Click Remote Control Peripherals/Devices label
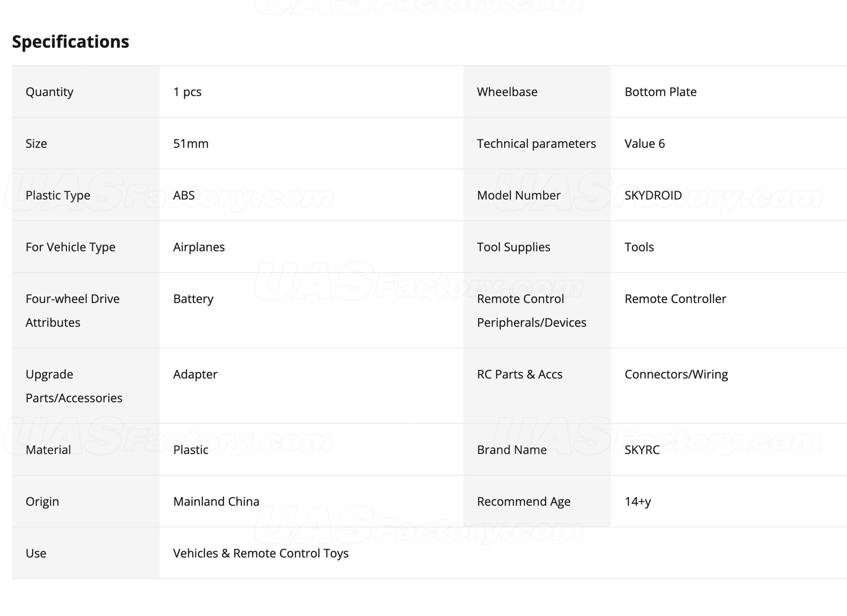 (532, 311)
